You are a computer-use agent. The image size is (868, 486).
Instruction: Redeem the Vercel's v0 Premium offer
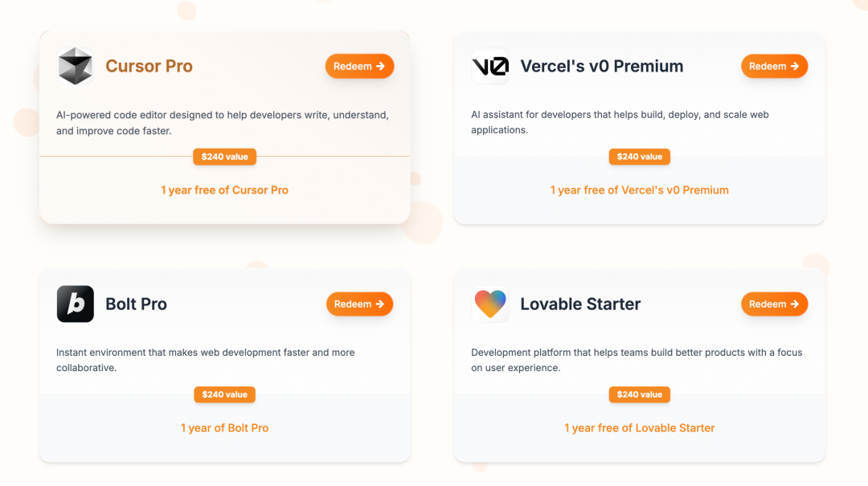pyautogui.click(x=775, y=66)
